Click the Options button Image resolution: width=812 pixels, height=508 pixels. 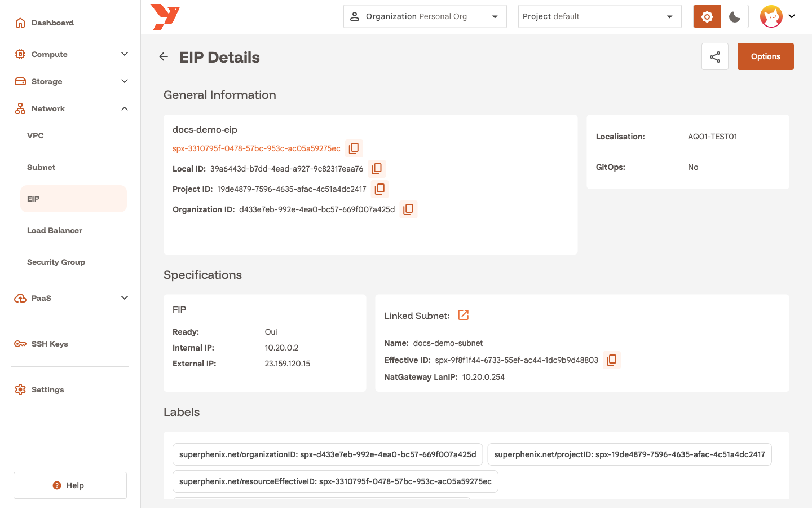pos(766,56)
